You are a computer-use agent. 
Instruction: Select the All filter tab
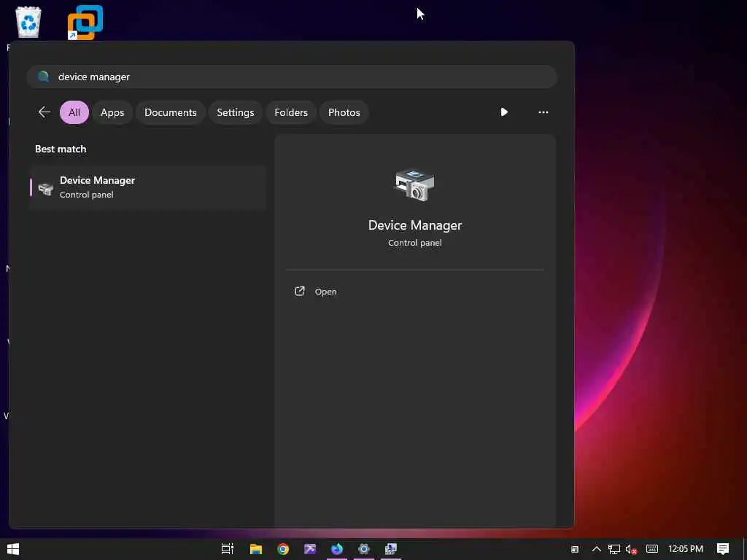pos(74,112)
